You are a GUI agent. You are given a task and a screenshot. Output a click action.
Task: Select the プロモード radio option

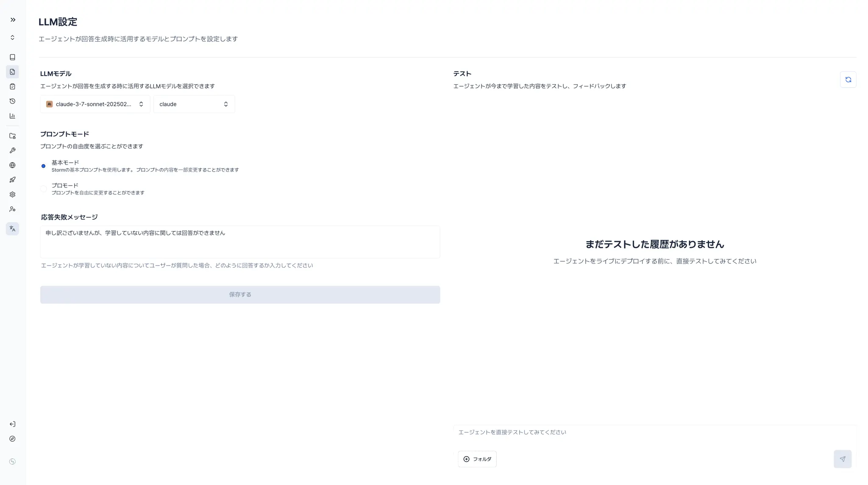click(x=43, y=189)
